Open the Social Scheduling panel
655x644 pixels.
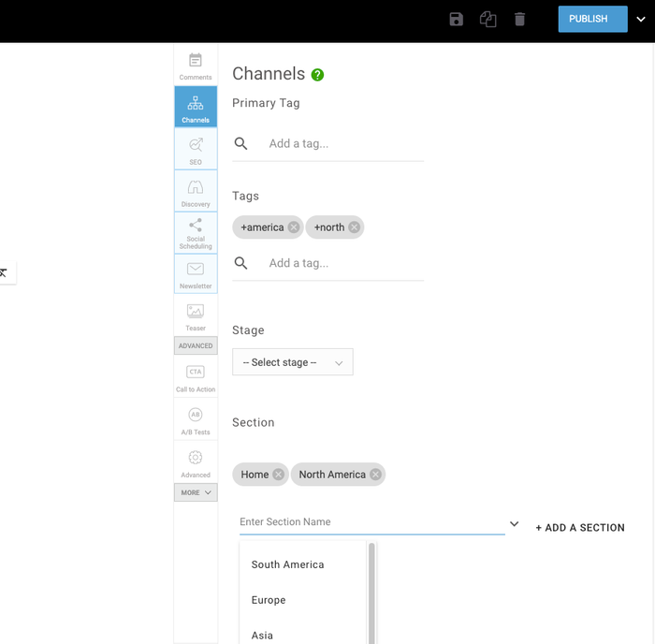pyautogui.click(x=196, y=232)
